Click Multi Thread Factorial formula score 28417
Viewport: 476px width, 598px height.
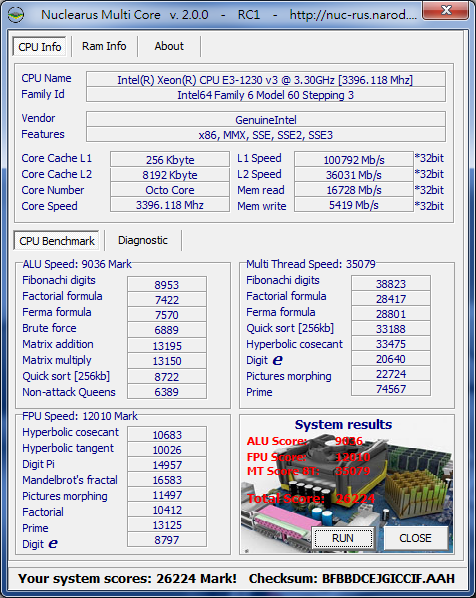coord(391,299)
